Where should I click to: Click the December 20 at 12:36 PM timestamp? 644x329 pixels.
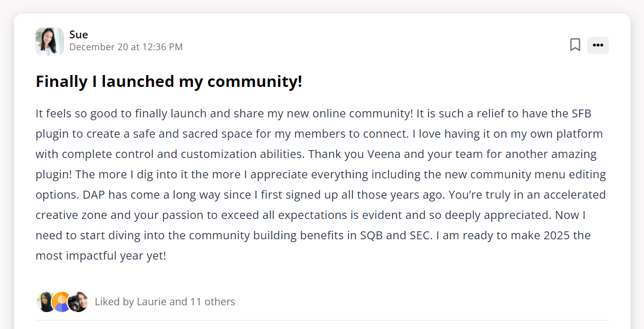[x=126, y=47]
